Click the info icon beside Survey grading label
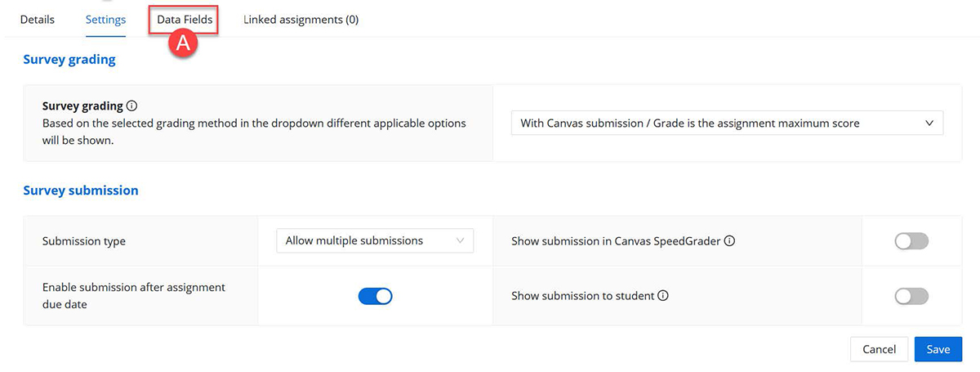Screen dimensions: 980x372 pyautogui.click(x=132, y=106)
